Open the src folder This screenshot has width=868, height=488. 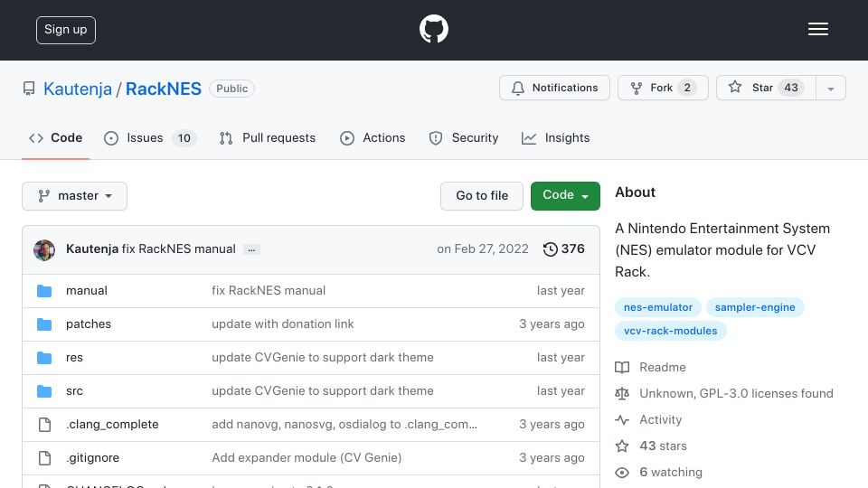pos(74,390)
